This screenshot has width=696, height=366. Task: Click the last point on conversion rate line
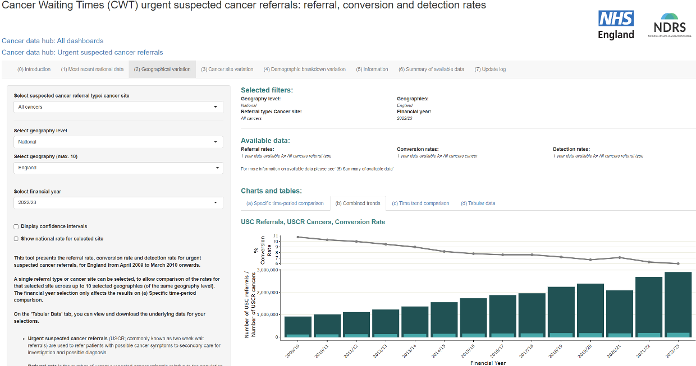678,264
